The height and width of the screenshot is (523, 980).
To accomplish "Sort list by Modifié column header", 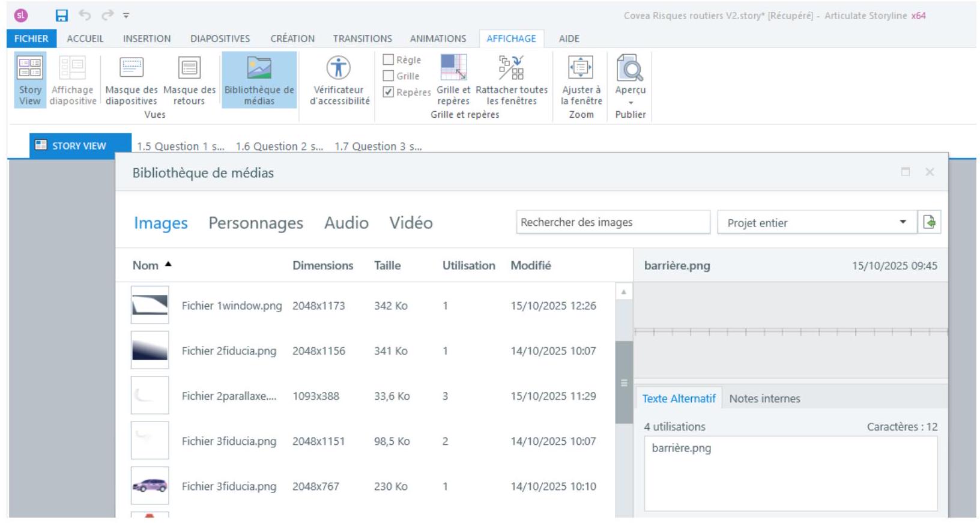I will (x=531, y=265).
